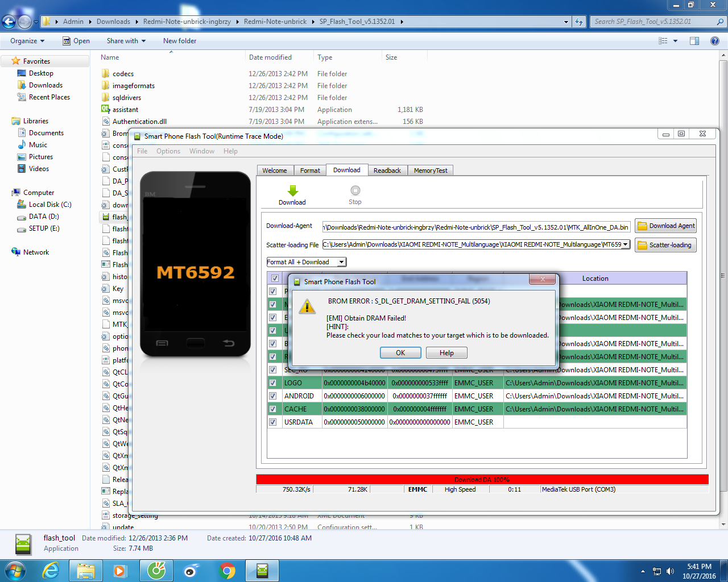Switch to the Readback tab
Viewport: 728px width, 582px height.
(x=387, y=171)
